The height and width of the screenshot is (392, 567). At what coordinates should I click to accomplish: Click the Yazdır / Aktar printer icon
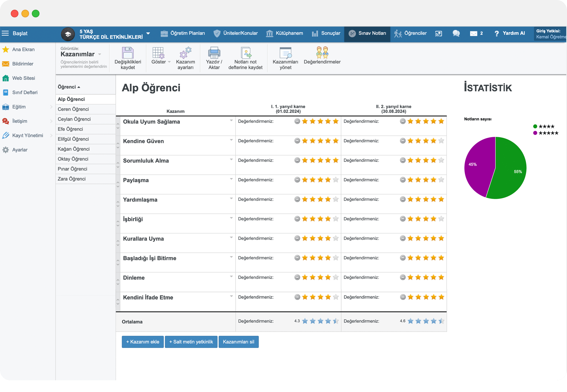(x=214, y=53)
